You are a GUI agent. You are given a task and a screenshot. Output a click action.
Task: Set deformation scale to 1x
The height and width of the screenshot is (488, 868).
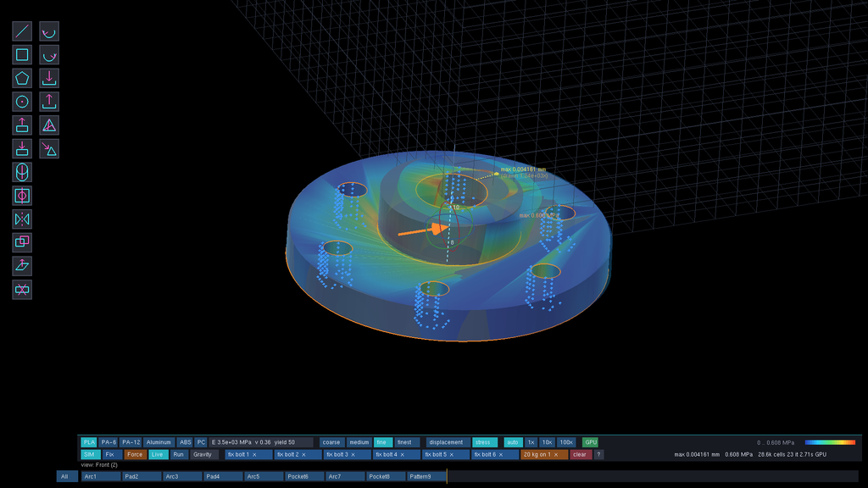[531, 442]
